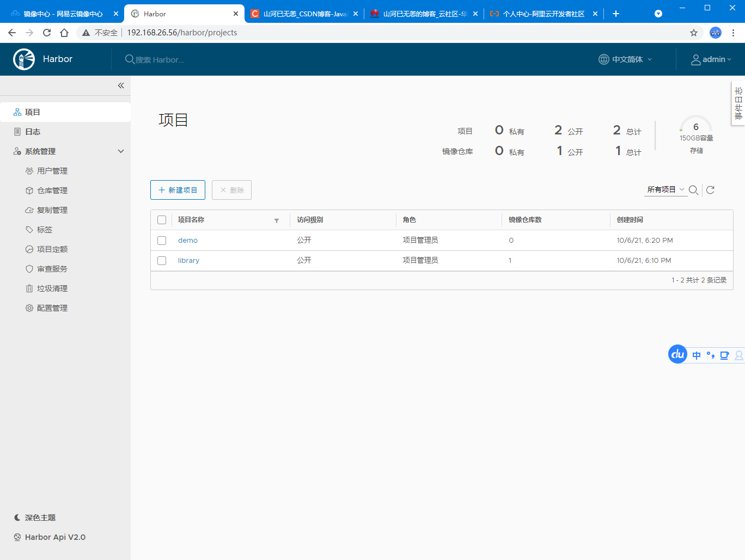Sort by 创建时间 column header
Screen dimensions: 745x560
click(630, 220)
